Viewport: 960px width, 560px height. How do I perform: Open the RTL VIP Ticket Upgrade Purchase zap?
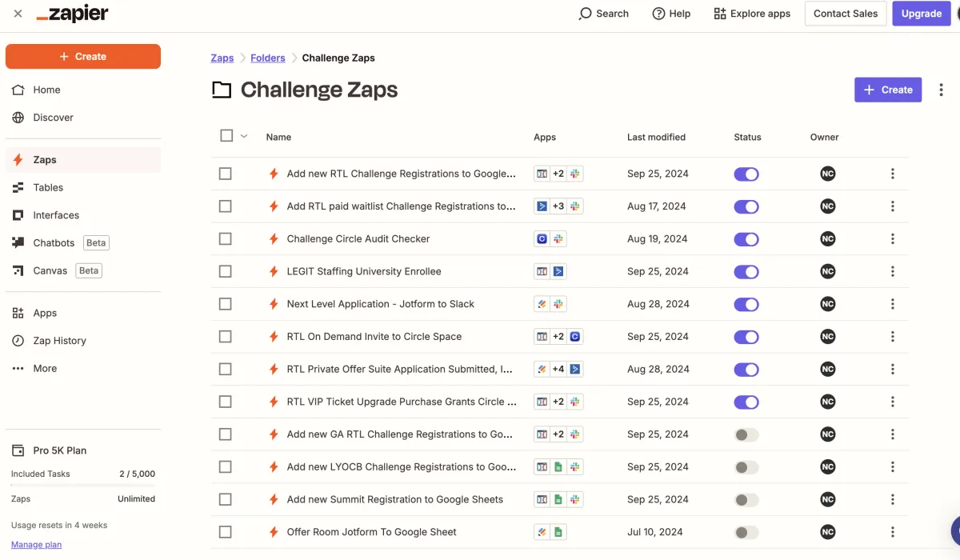[x=402, y=402]
